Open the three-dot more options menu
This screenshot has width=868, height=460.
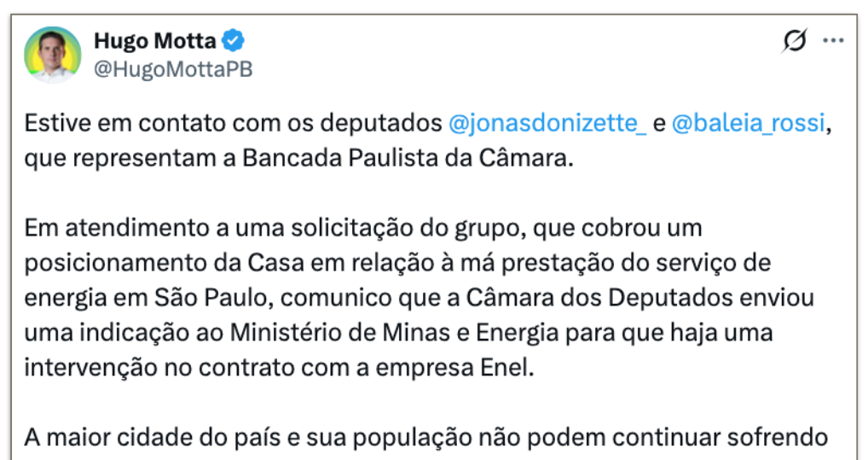click(833, 40)
